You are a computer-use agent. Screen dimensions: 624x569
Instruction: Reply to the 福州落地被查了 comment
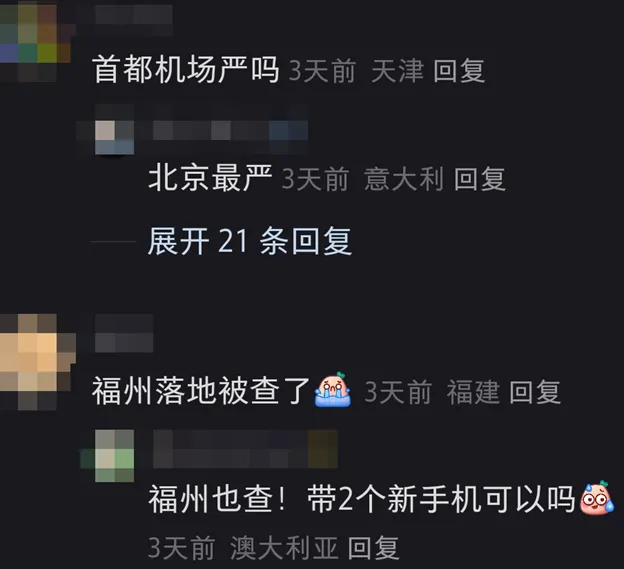(x=535, y=392)
